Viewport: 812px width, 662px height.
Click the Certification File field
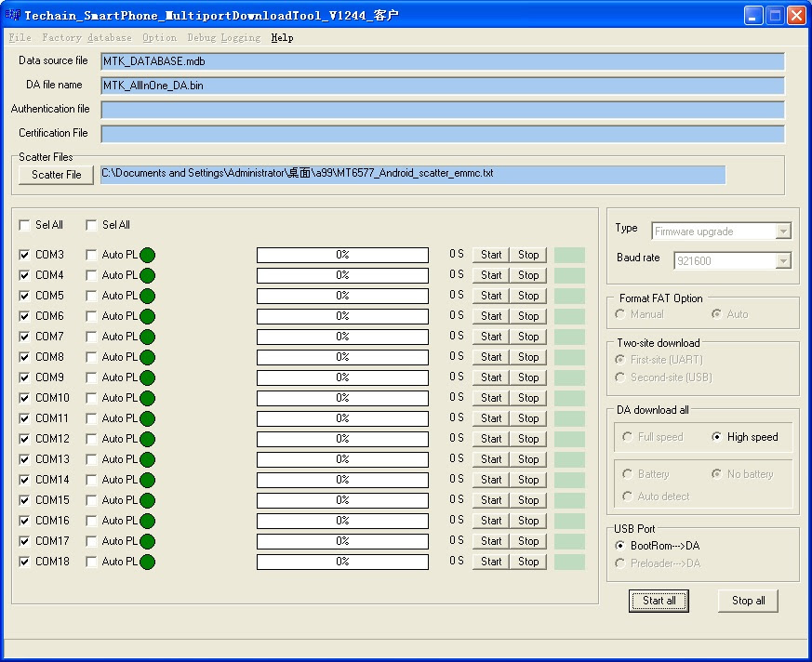pyautogui.click(x=443, y=134)
